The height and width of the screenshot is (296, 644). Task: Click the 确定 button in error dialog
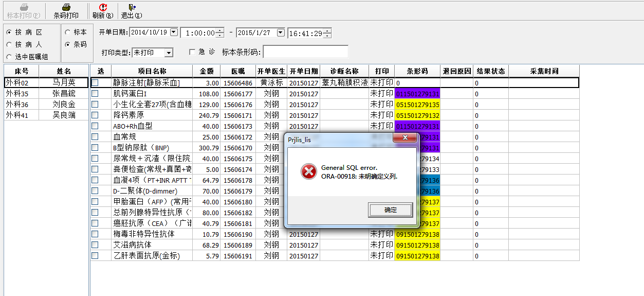390,210
